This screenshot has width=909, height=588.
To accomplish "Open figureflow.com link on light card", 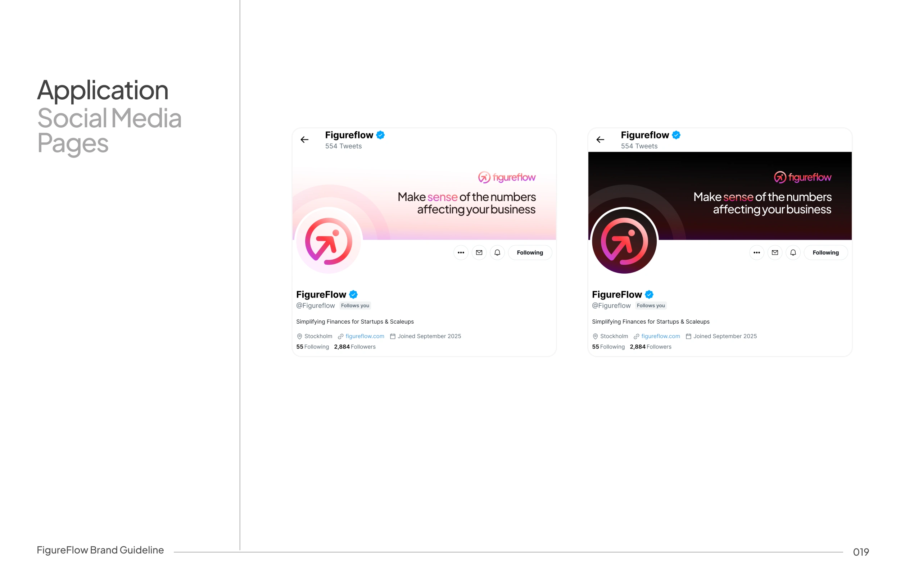I will [365, 336].
